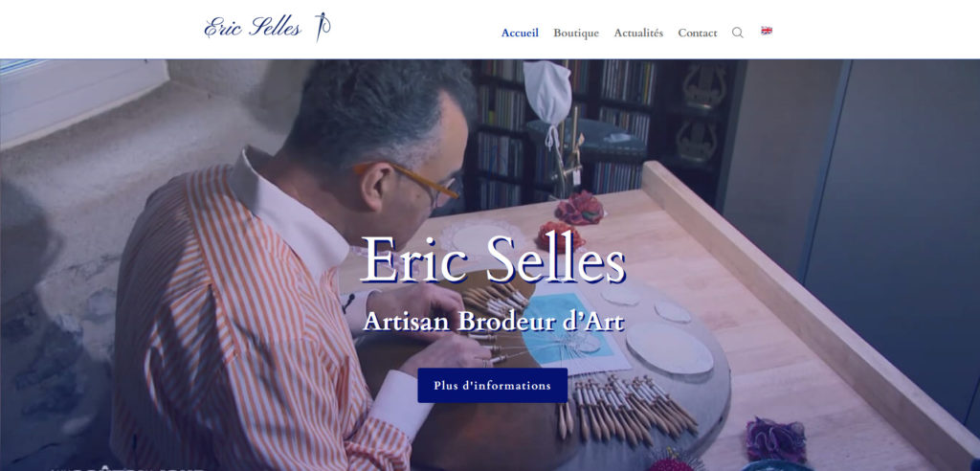This screenshot has width=980, height=471.
Task: Go to the Accueil menu item
Action: (520, 33)
